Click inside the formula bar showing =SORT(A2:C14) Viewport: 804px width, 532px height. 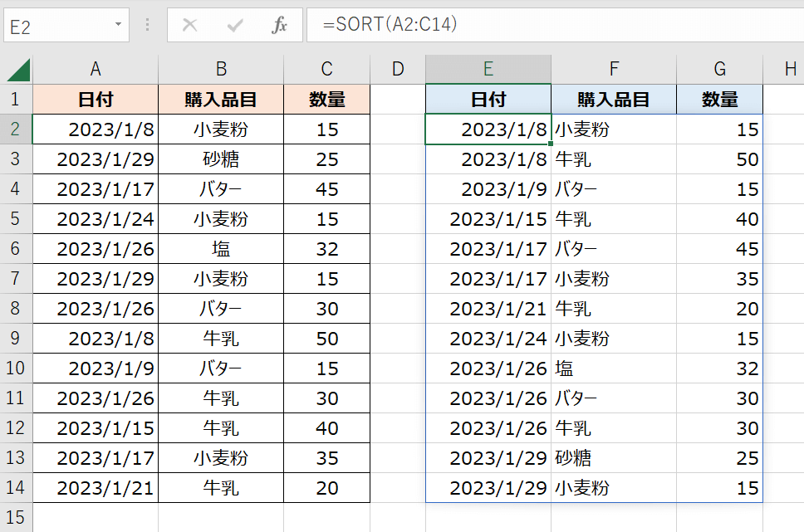tap(548, 26)
